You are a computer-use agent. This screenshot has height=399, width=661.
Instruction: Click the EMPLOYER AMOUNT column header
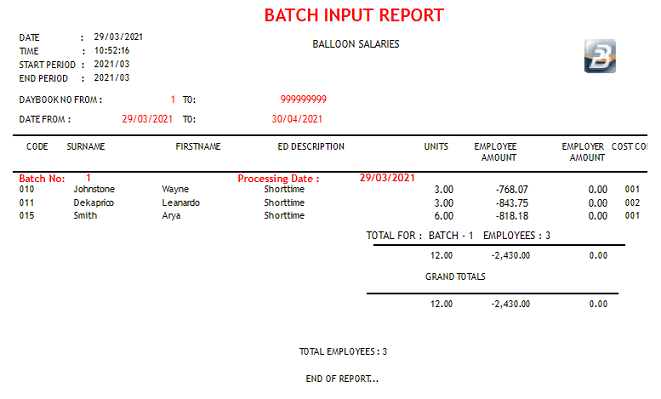(x=583, y=152)
